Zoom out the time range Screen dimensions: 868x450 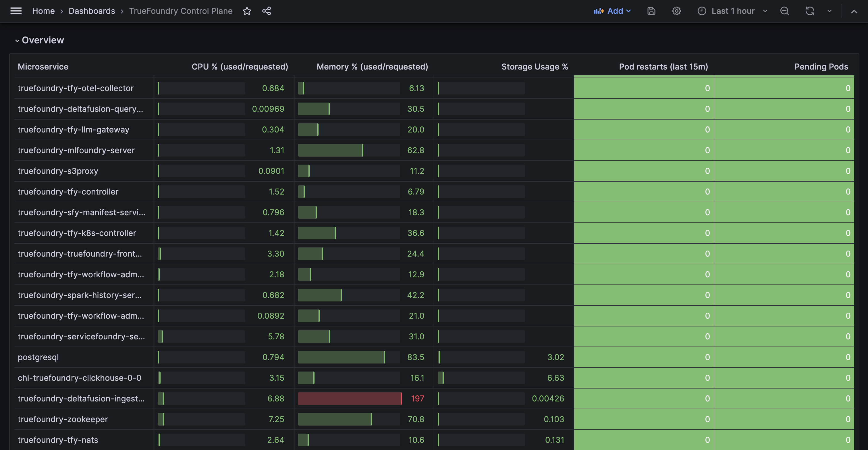784,11
